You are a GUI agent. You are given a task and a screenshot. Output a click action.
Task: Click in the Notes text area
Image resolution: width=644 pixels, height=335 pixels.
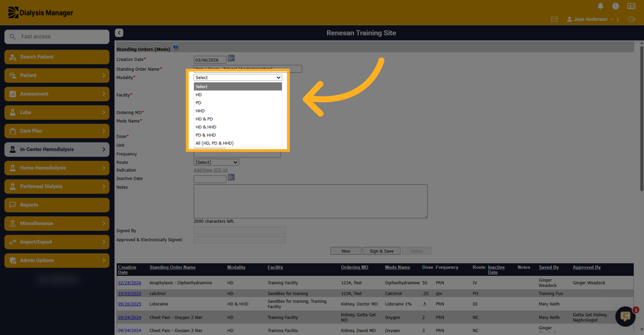point(310,201)
